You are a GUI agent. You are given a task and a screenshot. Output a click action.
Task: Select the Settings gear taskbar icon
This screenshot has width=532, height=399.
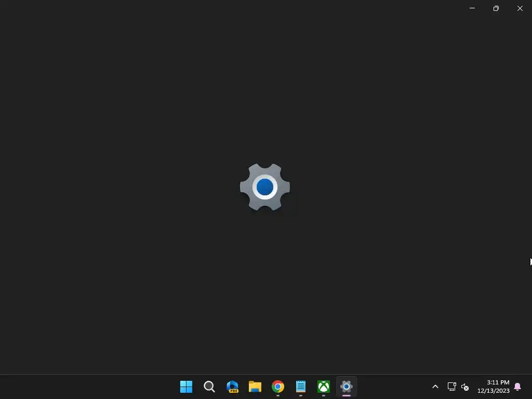(347, 387)
